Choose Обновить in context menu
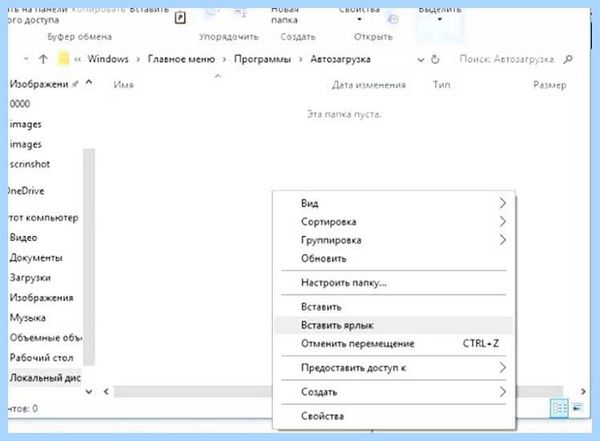The width and height of the screenshot is (600, 441). [393, 258]
